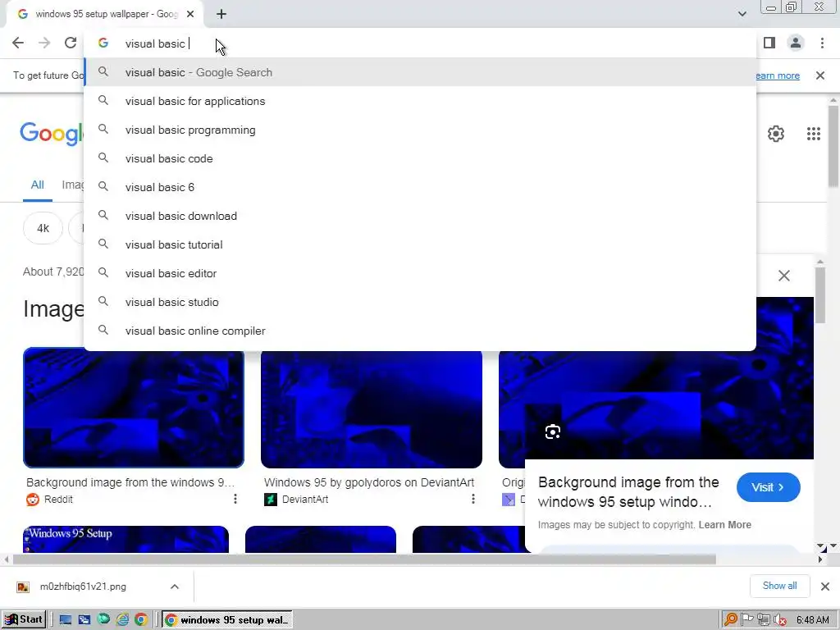Switch to the All results tab
This screenshot has height=630, width=840.
coord(38,185)
